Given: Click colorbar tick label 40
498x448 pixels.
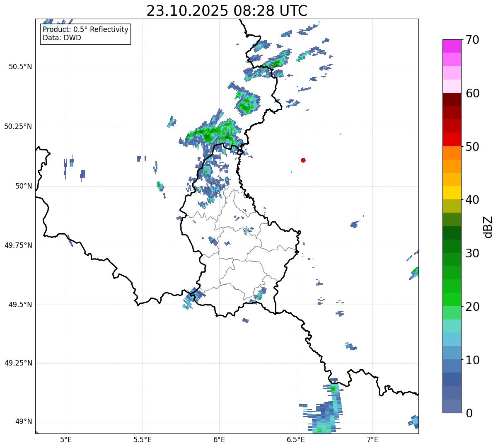Looking at the screenshot, I should click(x=472, y=200).
